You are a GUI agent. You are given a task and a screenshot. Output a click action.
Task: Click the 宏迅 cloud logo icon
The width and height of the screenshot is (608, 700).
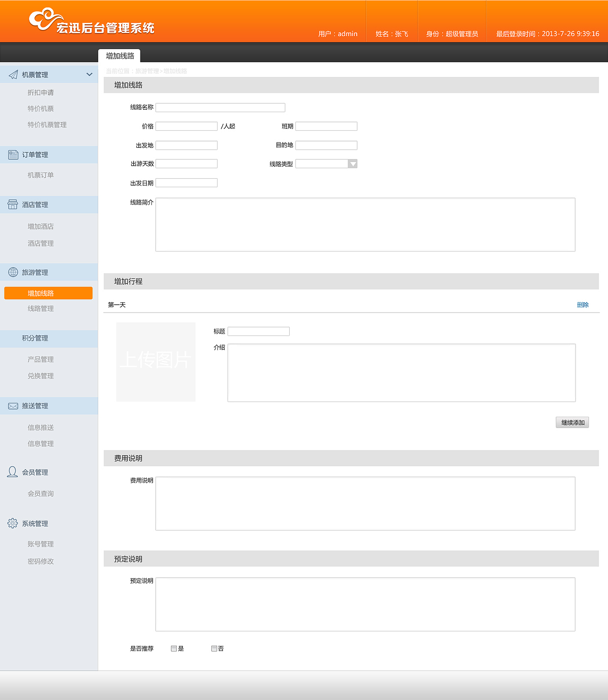pyautogui.click(x=46, y=19)
